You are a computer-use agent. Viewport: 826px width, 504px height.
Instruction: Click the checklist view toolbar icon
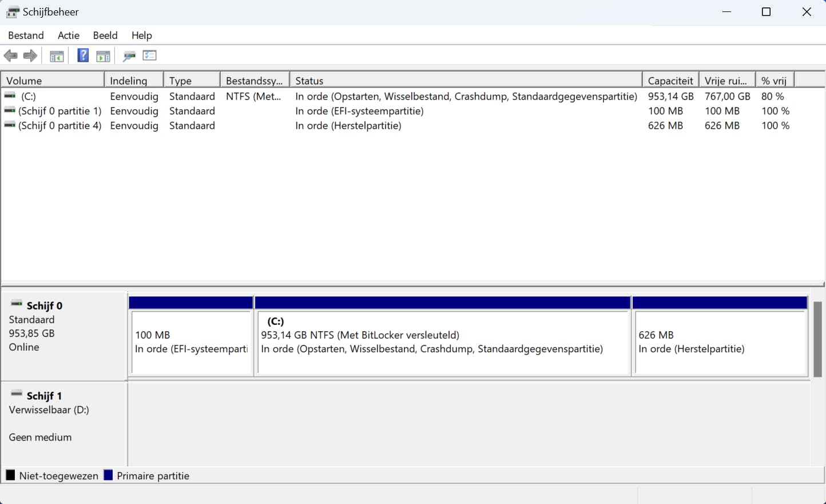(150, 55)
